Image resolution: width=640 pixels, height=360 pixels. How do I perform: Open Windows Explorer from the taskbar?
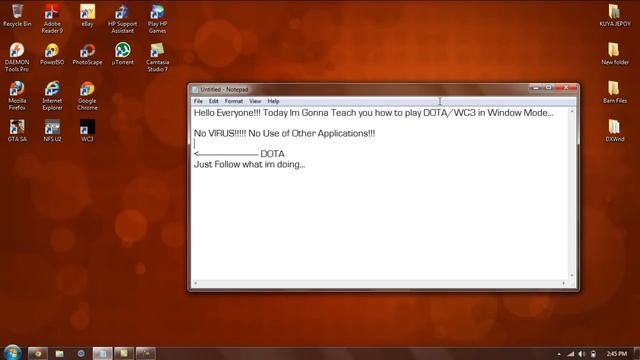coord(60,353)
